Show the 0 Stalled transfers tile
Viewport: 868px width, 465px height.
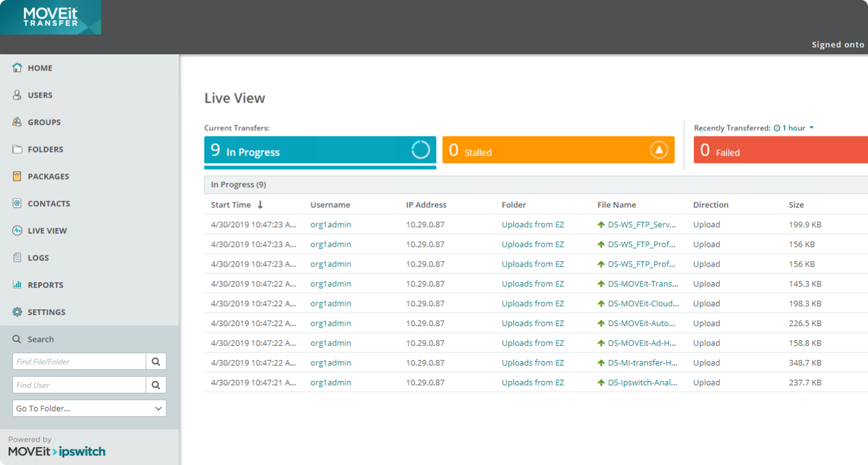click(558, 150)
